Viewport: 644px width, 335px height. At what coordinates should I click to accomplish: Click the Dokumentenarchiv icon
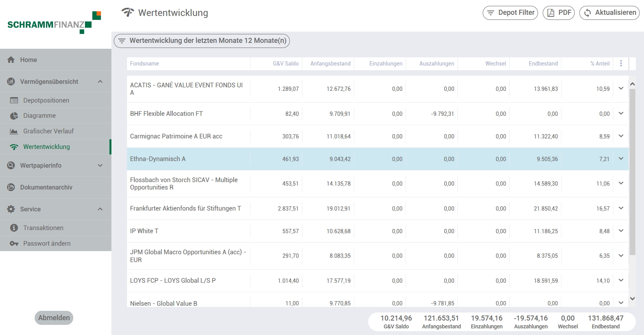tap(11, 187)
